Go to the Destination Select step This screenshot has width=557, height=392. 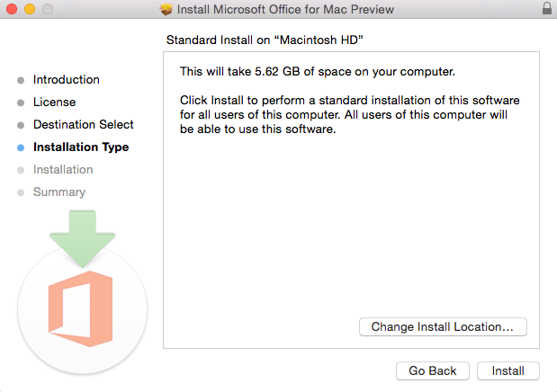(84, 125)
